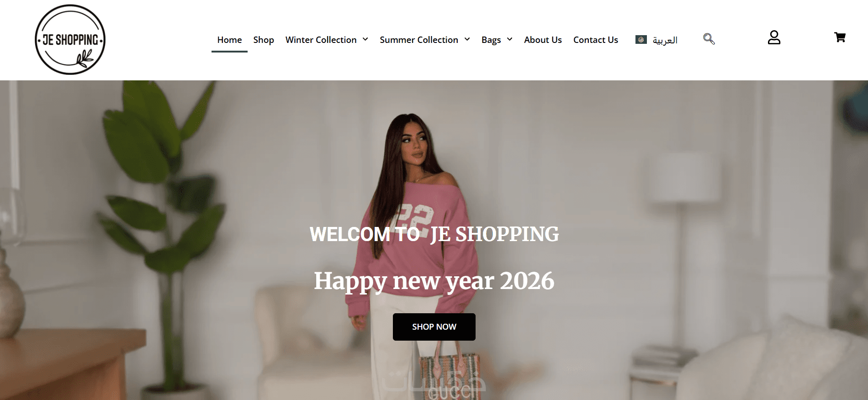View the shopping cart icon
Screen dimensions: 868x400
click(x=840, y=37)
